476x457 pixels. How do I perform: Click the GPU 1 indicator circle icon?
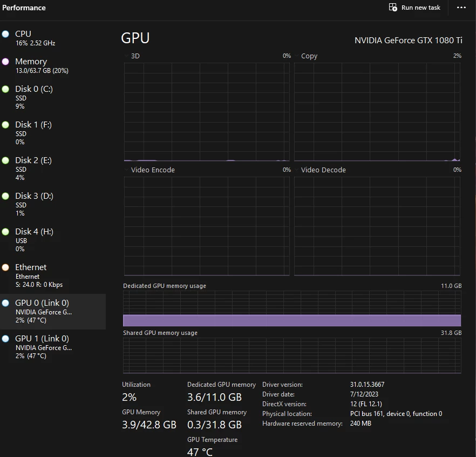point(5,339)
